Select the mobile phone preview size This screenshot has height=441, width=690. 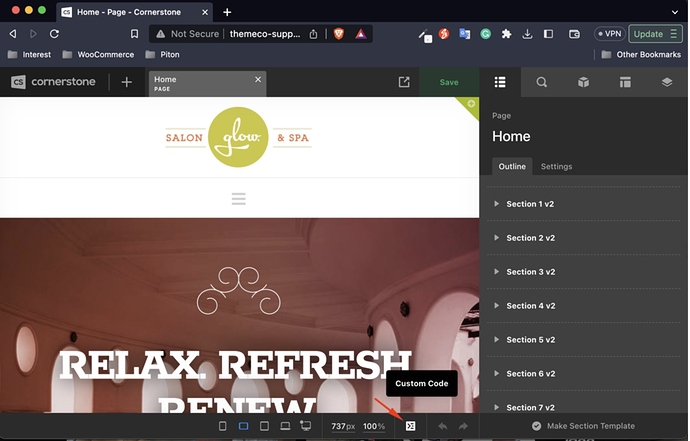tap(223, 426)
